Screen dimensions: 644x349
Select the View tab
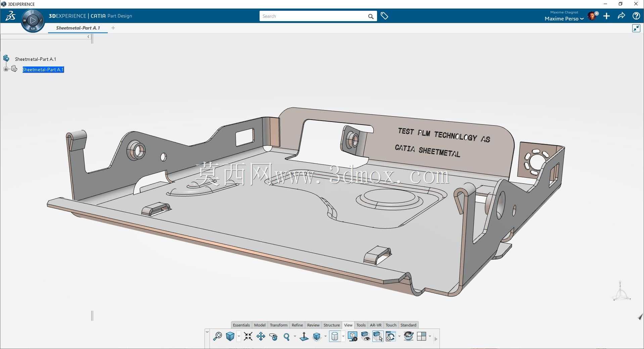coord(348,325)
